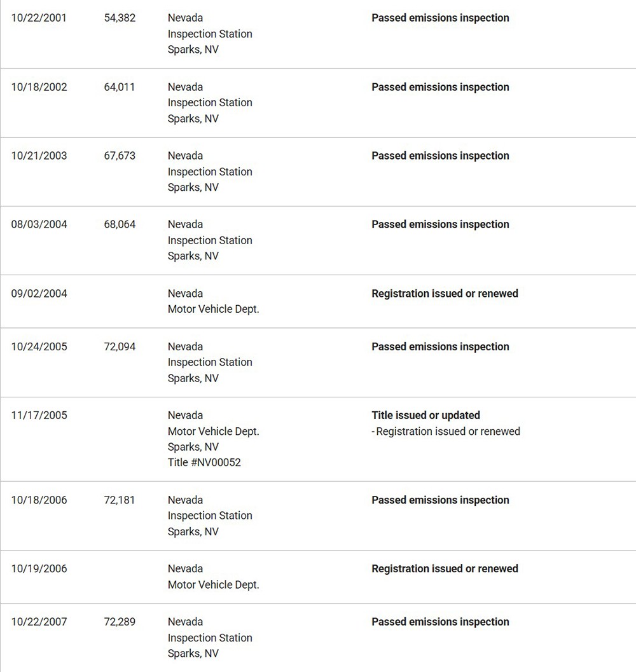The height and width of the screenshot is (672, 636).
Task: Click the 09/02/2004 date entry
Action: coord(39,294)
